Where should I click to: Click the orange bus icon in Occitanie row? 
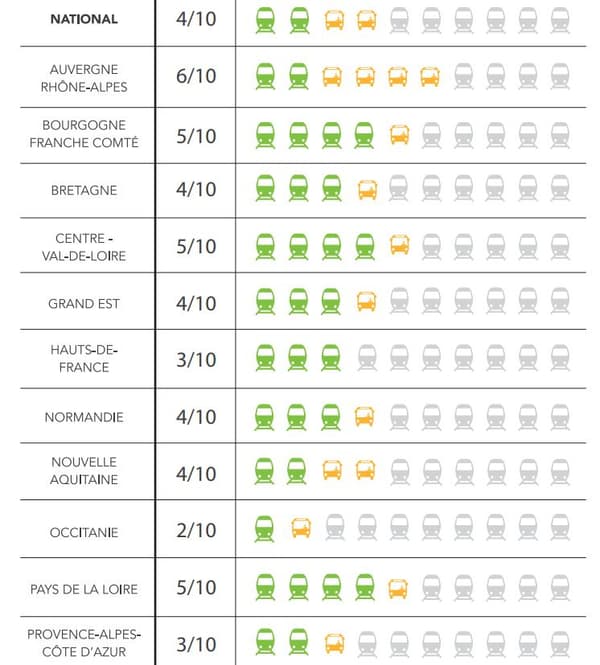click(301, 528)
